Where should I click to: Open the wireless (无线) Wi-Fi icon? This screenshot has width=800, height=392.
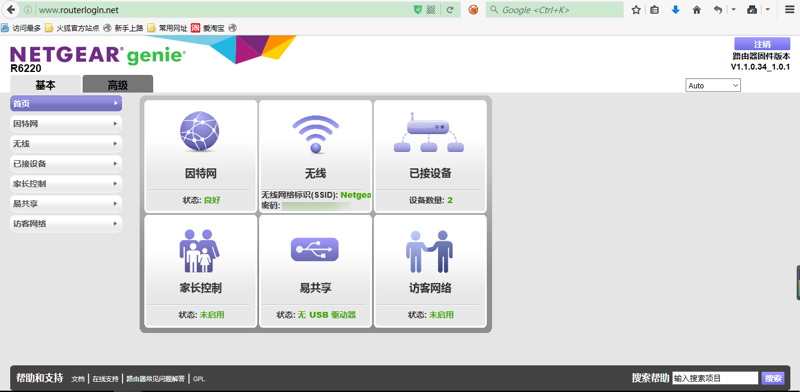coord(315,135)
